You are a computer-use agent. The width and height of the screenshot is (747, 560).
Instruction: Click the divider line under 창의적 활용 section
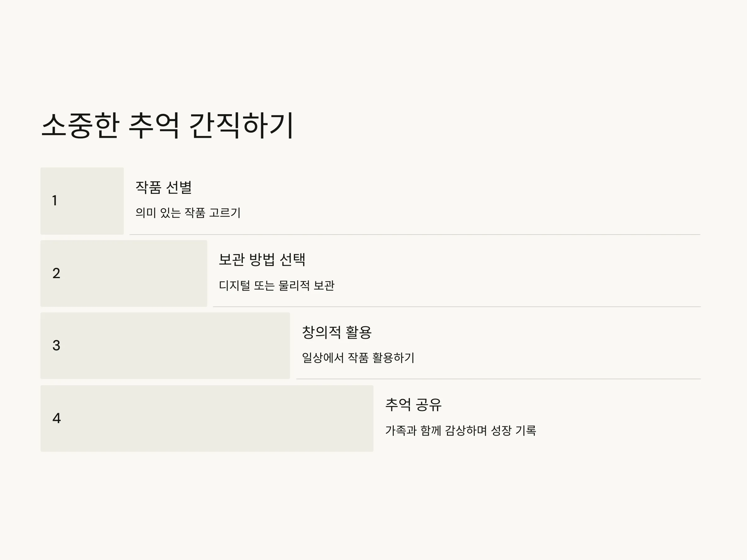[x=498, y=379]
